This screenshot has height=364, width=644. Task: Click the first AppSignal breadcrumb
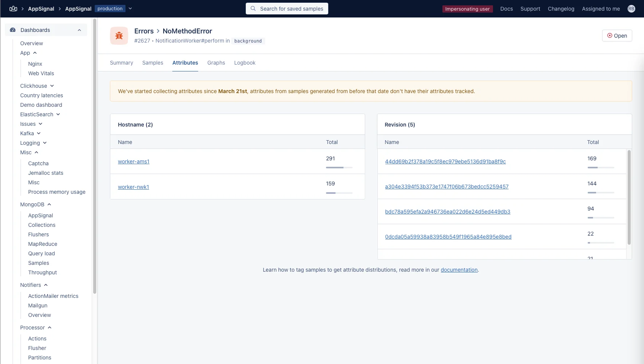tap(41, 9)
